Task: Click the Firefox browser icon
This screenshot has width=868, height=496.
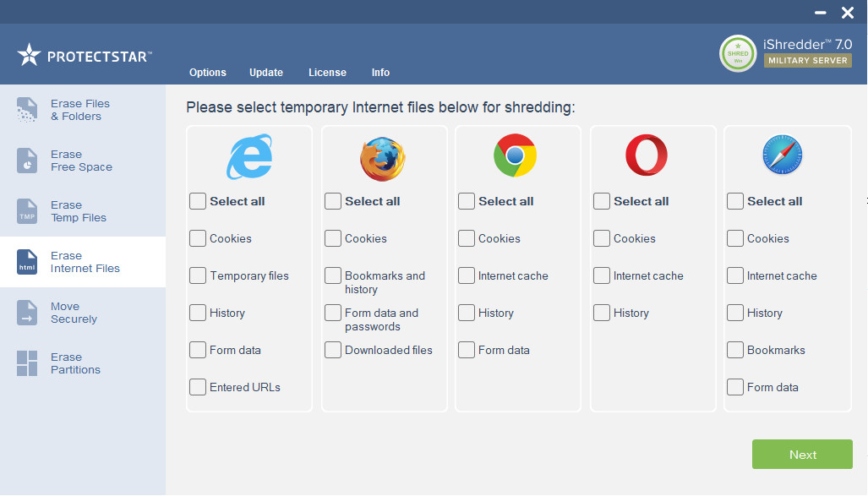Action: (x=383, y=159)
